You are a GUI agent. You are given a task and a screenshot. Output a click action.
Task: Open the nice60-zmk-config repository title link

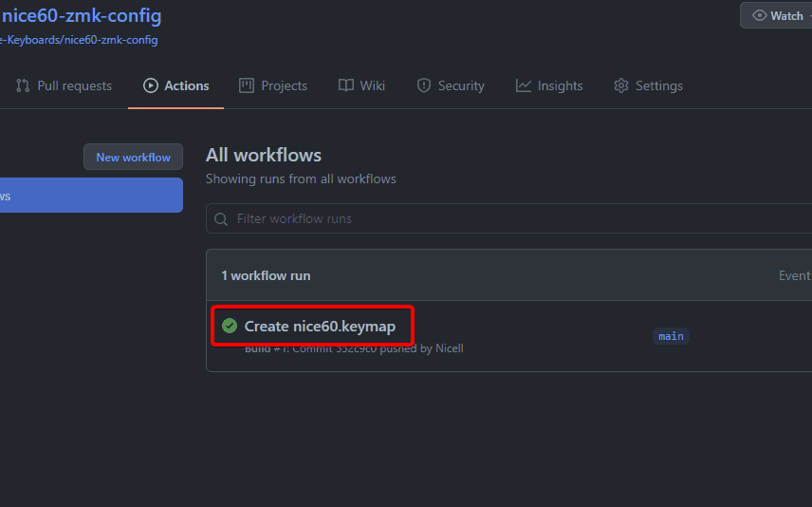coord(82,16)
